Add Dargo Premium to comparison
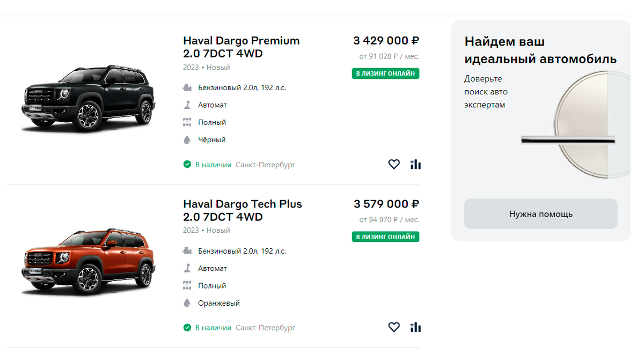The height and width of the screenshot is (362, 644). (x=415, y=164)
